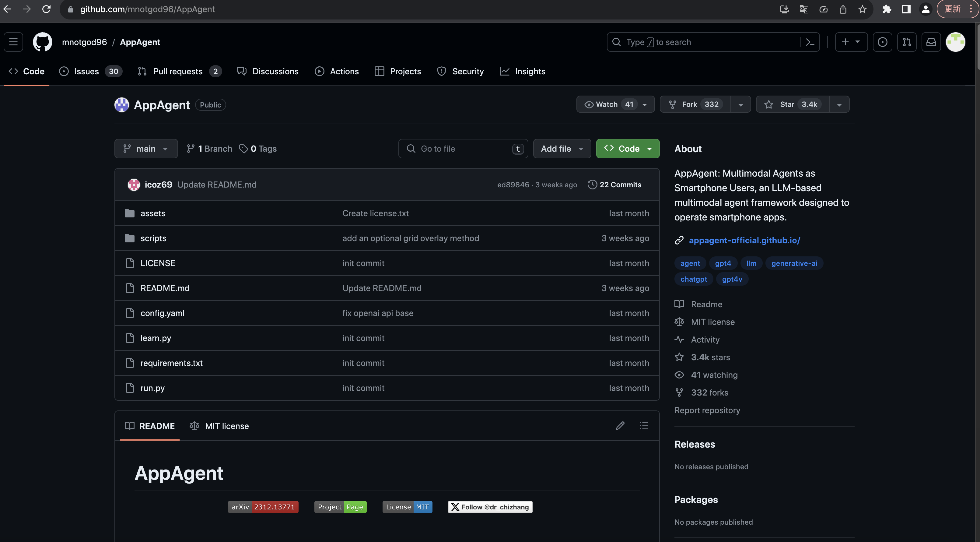Open the hamburger navigation menu
The width and height of the screenshot is (980, 542).
pyautogui.click(x=13, y=42)
